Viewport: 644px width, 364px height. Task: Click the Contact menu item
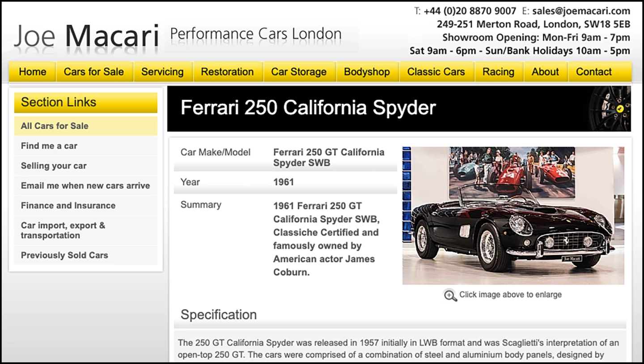tap(593, 72)
